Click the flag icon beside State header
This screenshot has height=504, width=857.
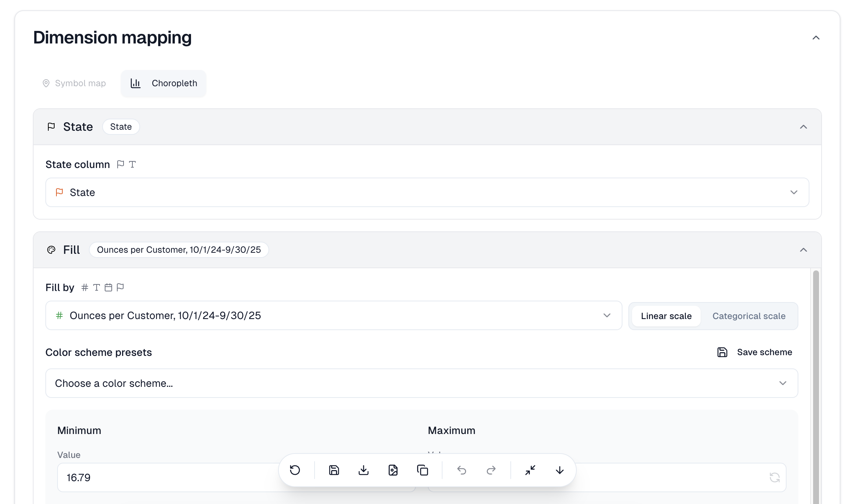pos(51,127)
